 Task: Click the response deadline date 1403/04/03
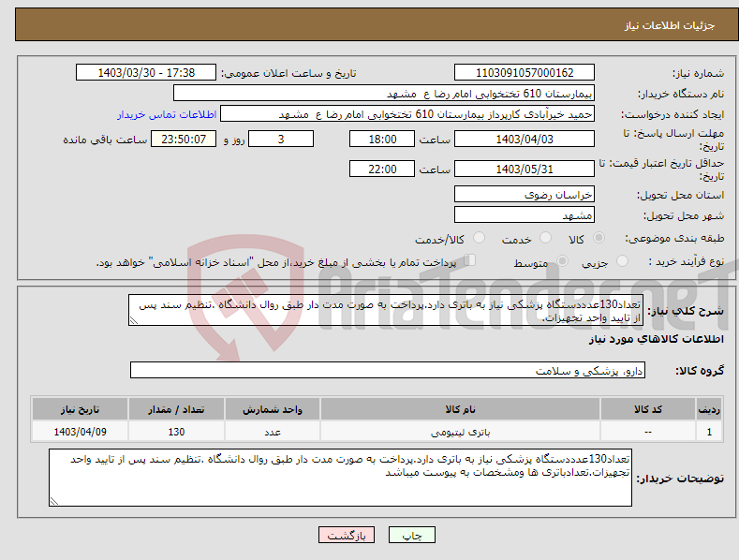pyautogui.click(x=525, y=139)
